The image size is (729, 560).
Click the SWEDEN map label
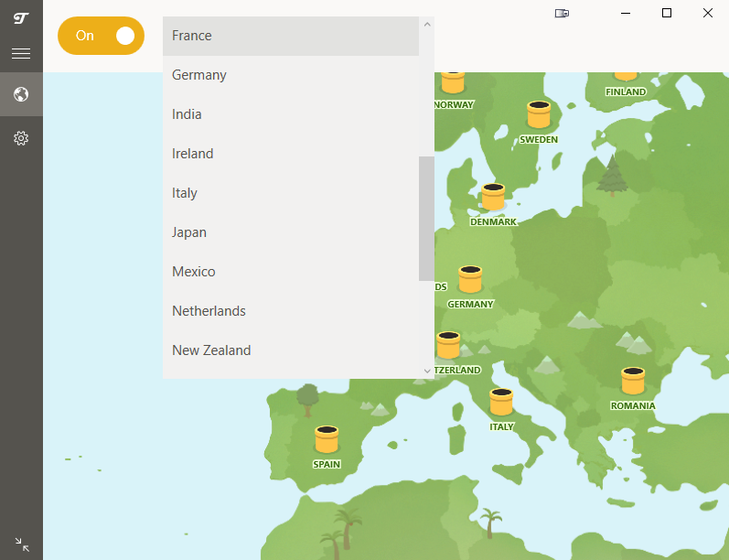[539, 139]
